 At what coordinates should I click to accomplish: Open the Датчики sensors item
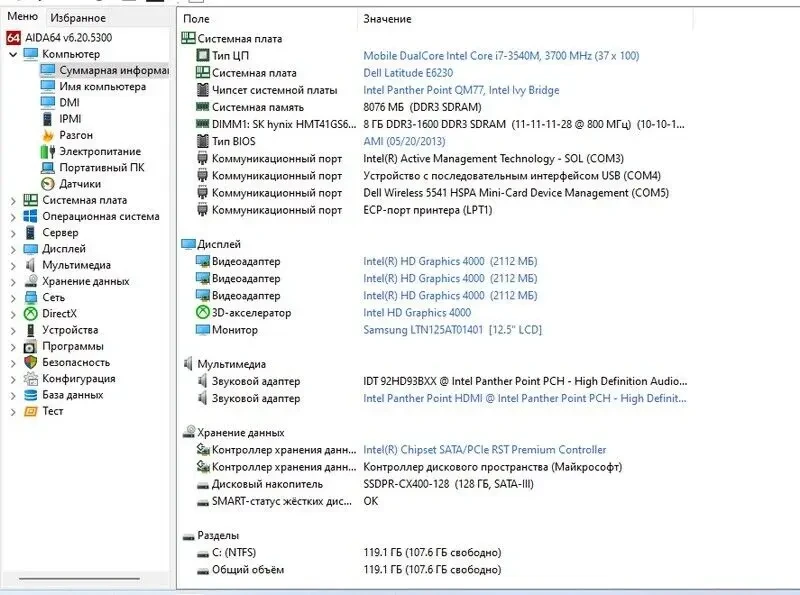[x=49, y=184]
